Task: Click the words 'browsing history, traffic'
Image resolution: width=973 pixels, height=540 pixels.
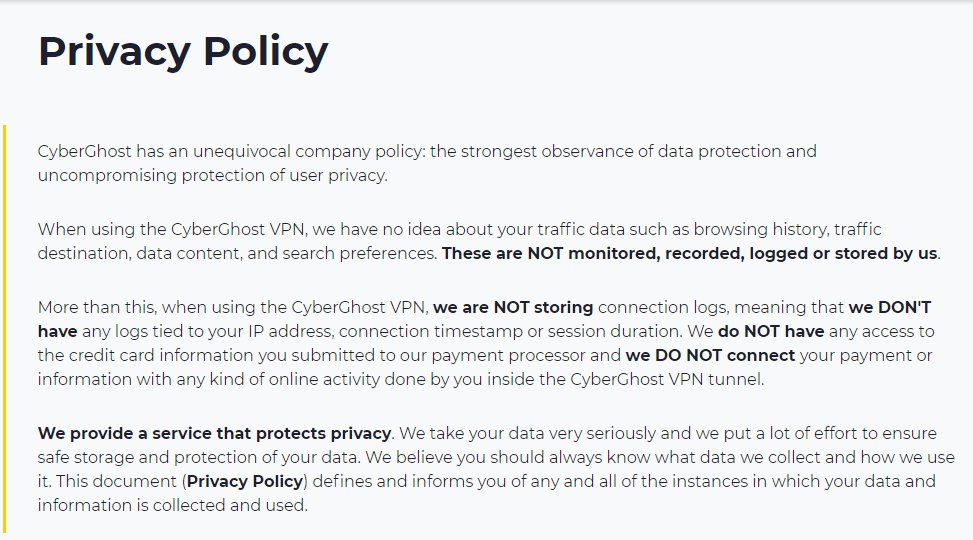Action: pyautogui.click(x=787, y=230)
